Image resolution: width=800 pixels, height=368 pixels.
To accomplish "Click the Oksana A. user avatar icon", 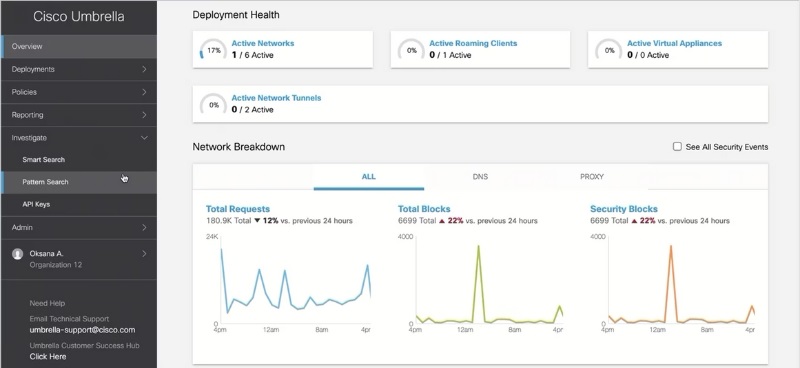I will point(18,254).
